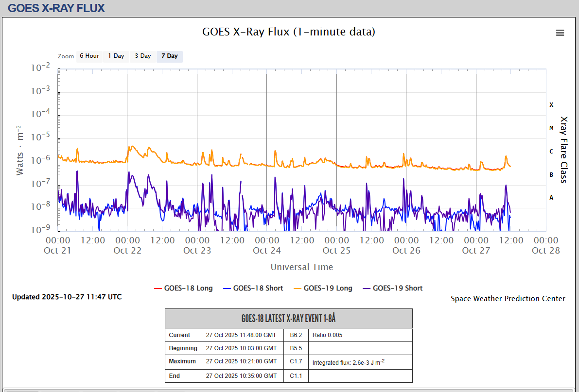
Task: Click the chart title GOES X-Ray Flux
Action: [x=289, y=32]
